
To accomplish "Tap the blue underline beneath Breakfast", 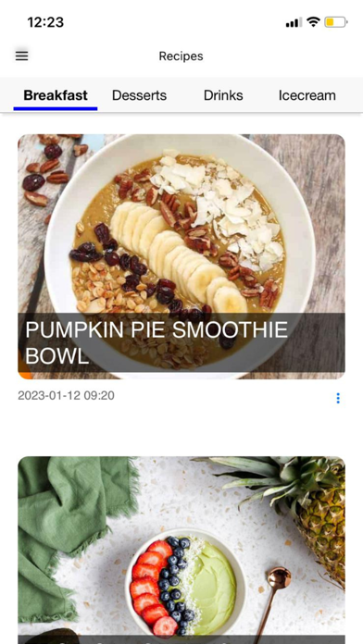I will click(x=56, y=109).
